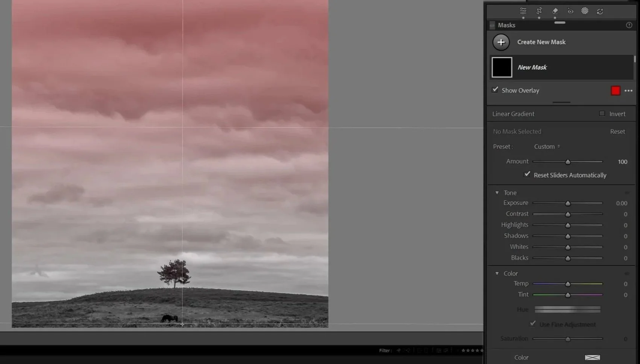Uncheck Reset Sliders Automatically

527,174
